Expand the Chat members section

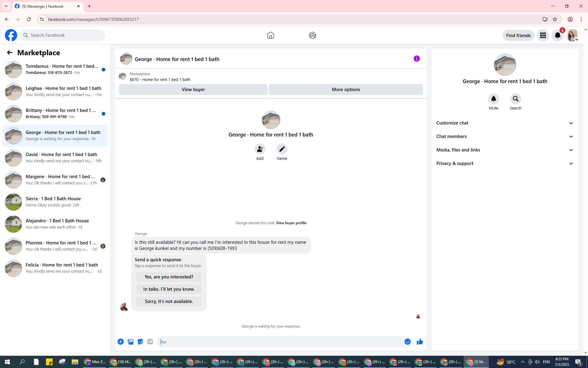pyautogui.click(x=505, y=136)
